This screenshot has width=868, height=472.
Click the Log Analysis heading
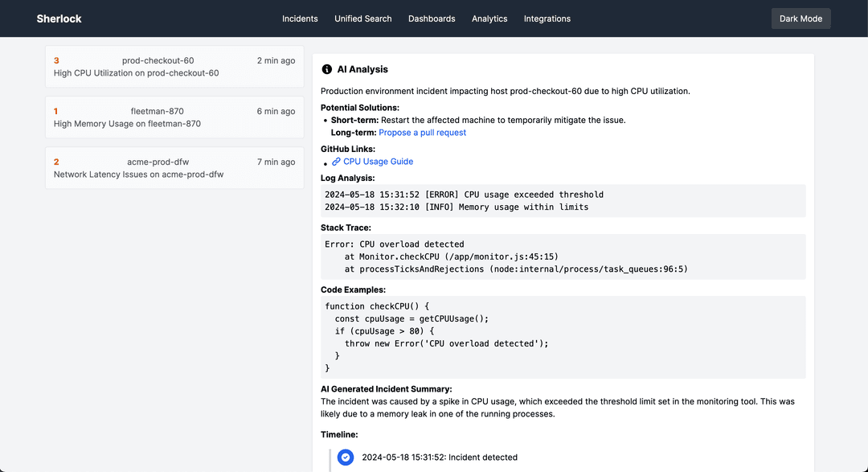[348, 178]
